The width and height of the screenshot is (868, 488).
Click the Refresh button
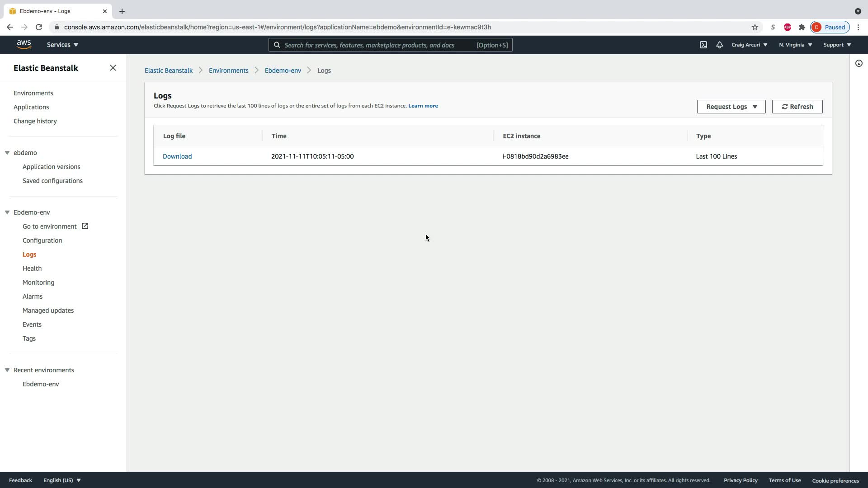(797, 107)
